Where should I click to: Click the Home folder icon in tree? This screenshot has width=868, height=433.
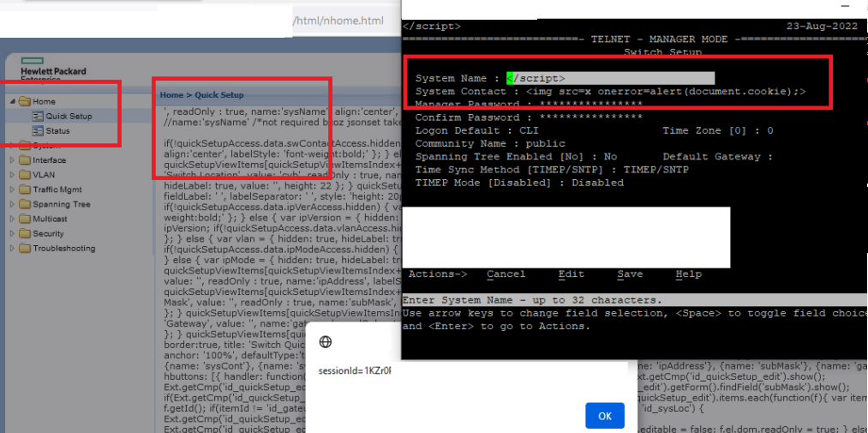pyautogui.click(x=24, y=101)
